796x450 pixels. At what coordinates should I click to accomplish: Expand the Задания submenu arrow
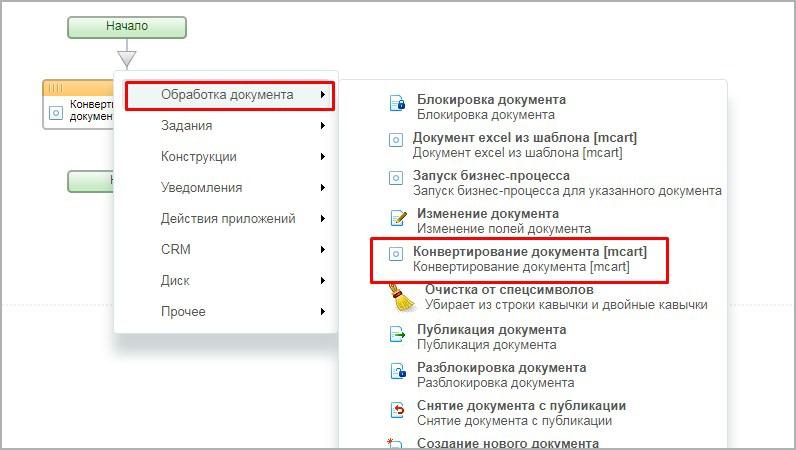point(322,125)
